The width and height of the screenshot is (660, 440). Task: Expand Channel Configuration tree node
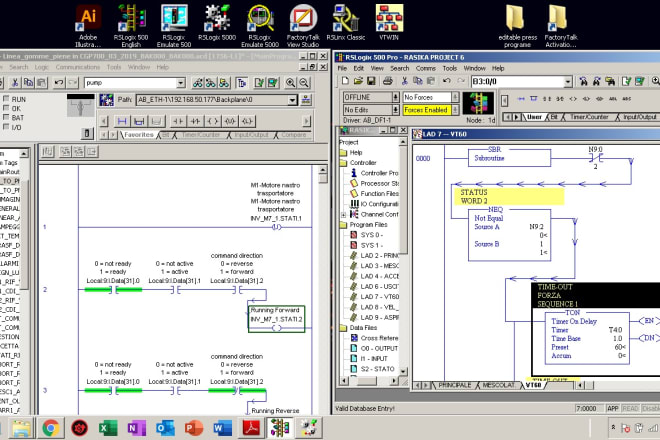pos(344,215)
